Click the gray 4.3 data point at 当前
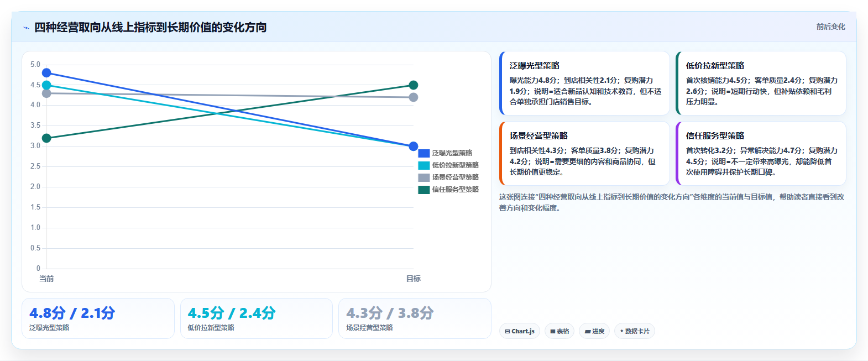 [x=46, y=93]
